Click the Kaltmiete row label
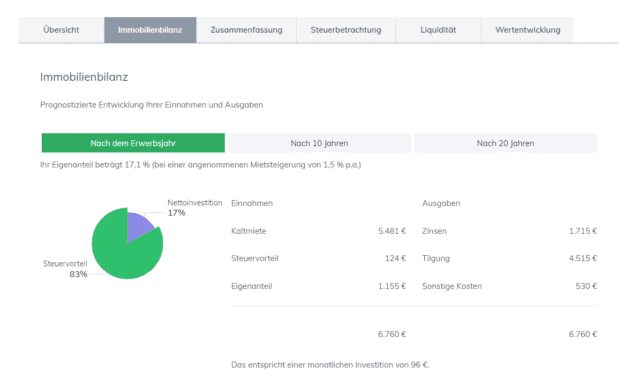Screen dimensions: 640x382 coord(249,231)
